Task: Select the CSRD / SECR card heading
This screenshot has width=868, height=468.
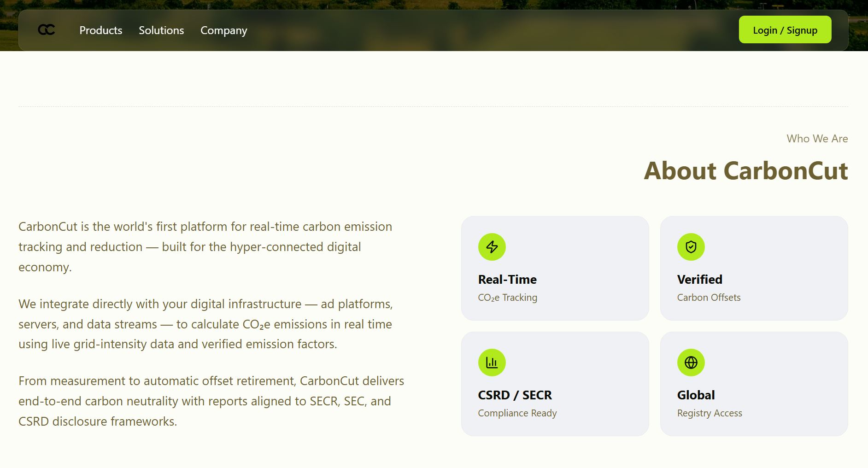Action: (515, 395)
